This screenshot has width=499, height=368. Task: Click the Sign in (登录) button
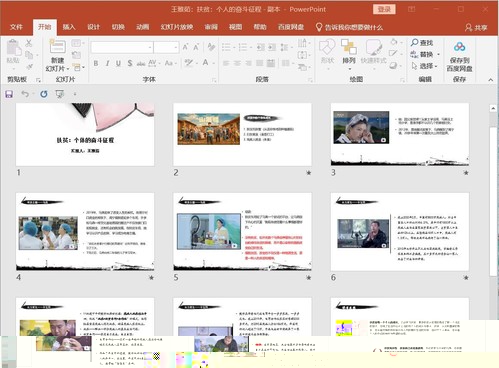click(384, 9)
